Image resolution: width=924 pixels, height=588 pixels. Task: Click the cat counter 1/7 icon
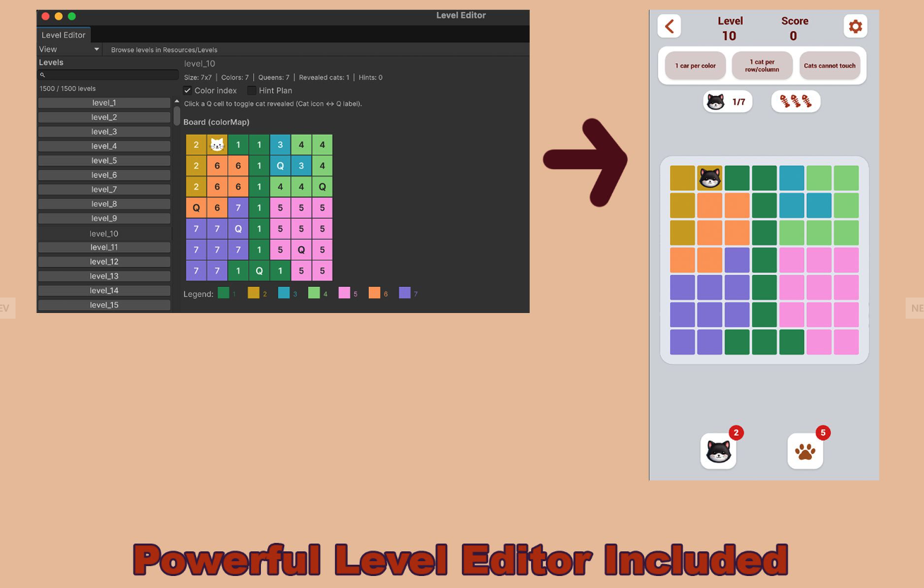[x=728, y=102]
